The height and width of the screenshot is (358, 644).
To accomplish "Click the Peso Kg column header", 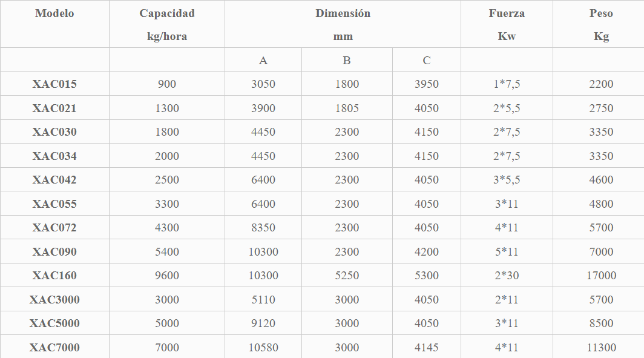I will 601,25.
